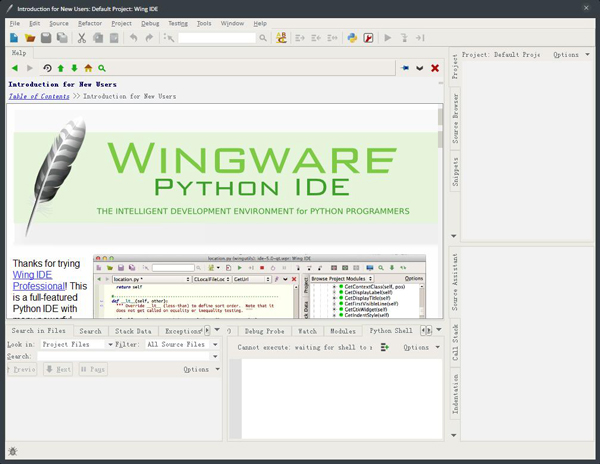The image size is (600, 464).
Task: Start debugging with the play icon
Action: [388, 38]
